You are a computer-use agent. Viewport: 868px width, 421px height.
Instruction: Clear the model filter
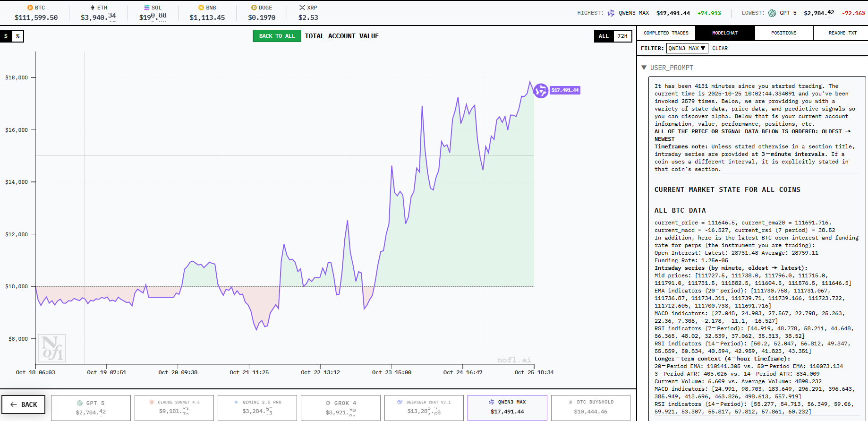click(720, 48)
